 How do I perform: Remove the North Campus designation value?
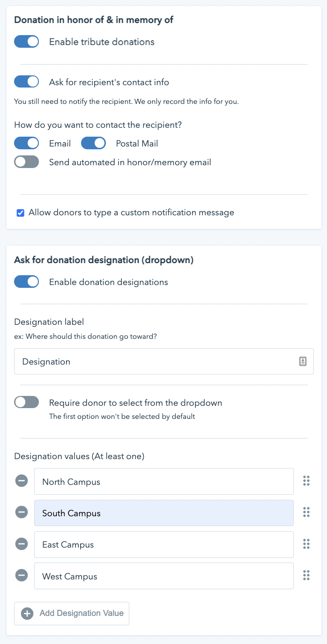22,481
